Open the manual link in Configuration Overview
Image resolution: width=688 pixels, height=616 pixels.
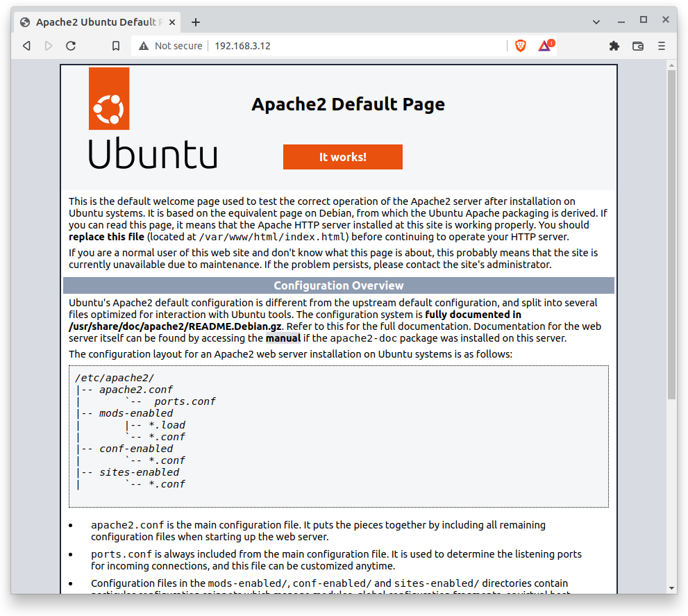(x=283, y=338)
